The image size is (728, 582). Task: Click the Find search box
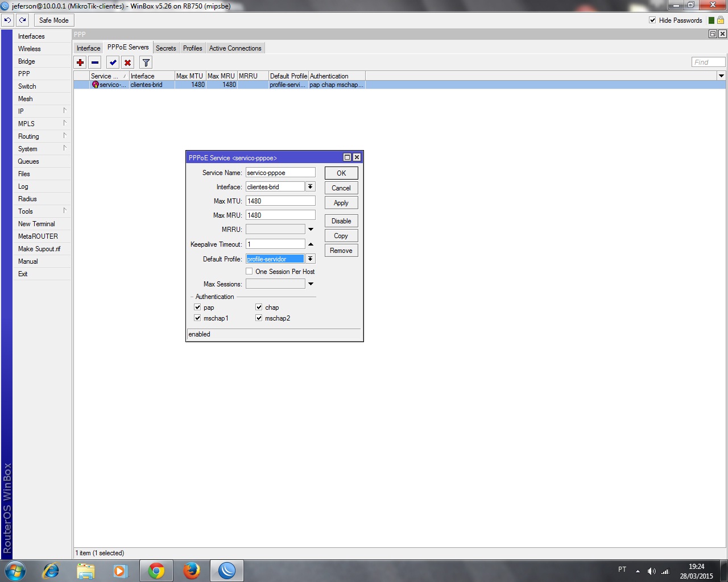pos(708,62)
